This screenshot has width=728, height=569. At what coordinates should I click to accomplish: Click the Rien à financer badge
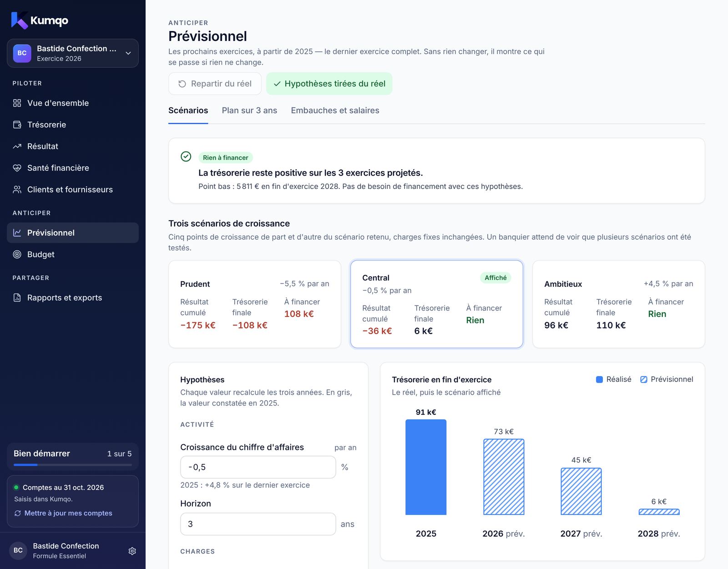[x=226, y=157]
